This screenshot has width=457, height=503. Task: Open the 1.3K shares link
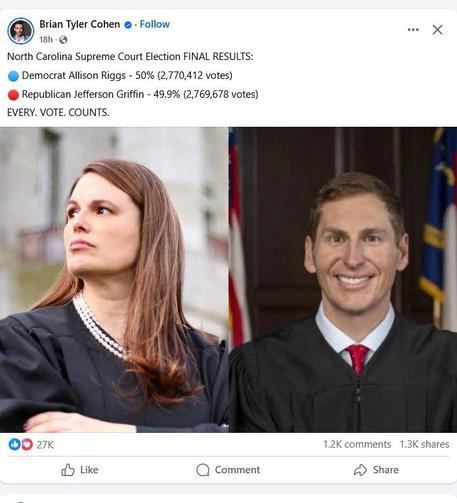[424, 444]
